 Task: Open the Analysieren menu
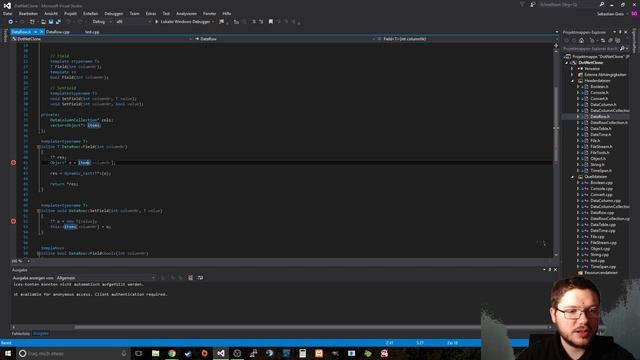[186, 13]
